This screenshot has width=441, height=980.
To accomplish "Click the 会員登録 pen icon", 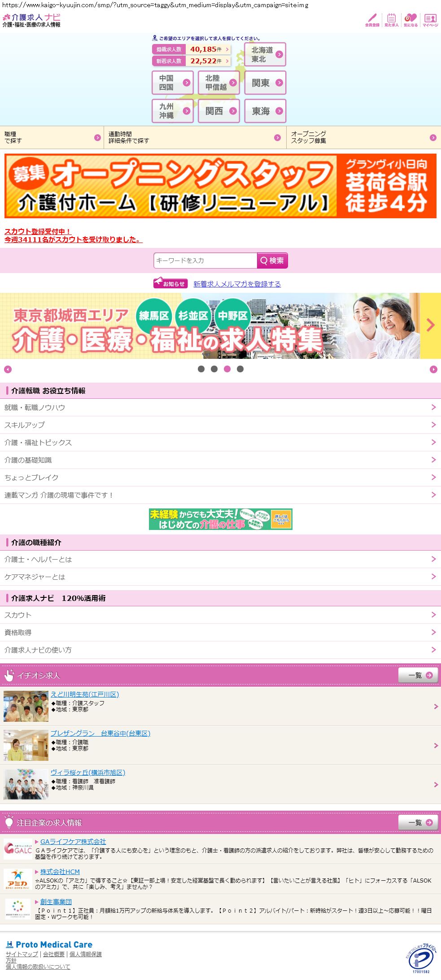I will click(372, 20).
